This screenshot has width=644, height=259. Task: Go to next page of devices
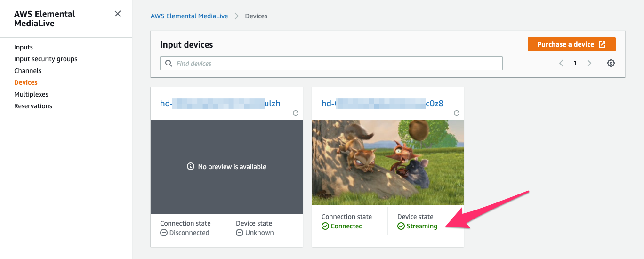[x=589, y=63]
